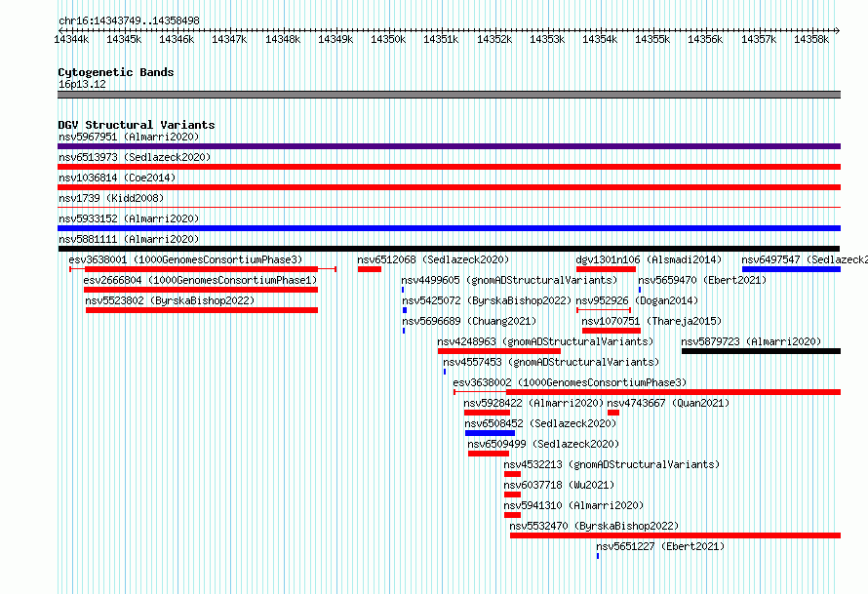
Task: Click nsv1036814 (Coe2014) label
Action: click(x=117, y=178)
